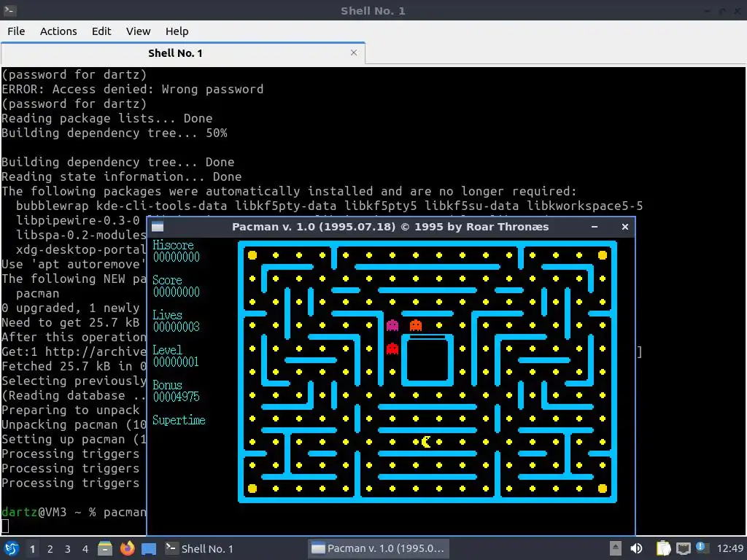Close the Shell No. 1 tab
The image size is (747, 560).
click(x=354, y=52)
